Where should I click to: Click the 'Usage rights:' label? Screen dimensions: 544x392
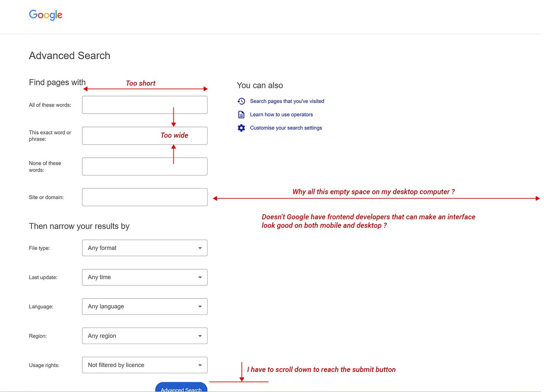point(44,365)
